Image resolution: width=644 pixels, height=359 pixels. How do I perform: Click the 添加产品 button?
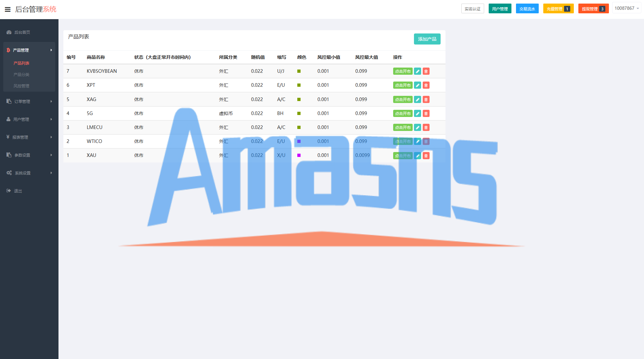point(427,39)
